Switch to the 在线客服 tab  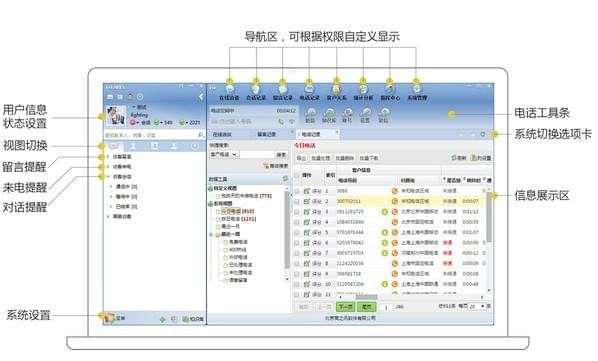click(x=222, y=134)
